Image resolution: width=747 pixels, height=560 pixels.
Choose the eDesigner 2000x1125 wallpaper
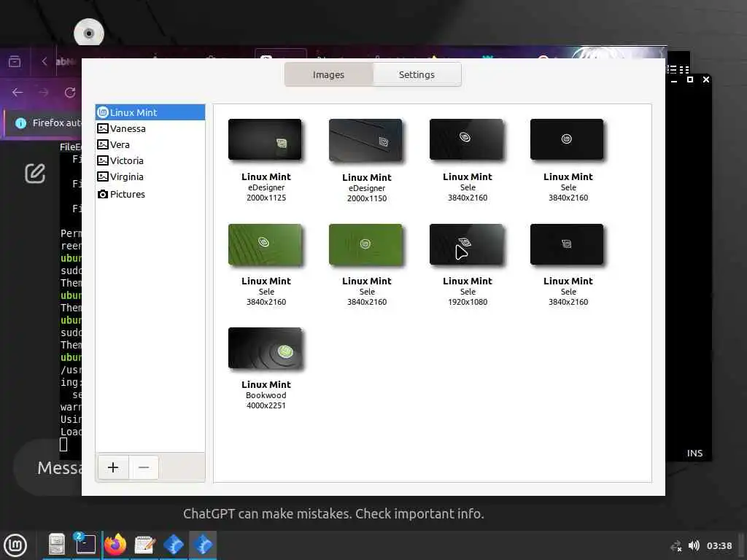[265, 139]
